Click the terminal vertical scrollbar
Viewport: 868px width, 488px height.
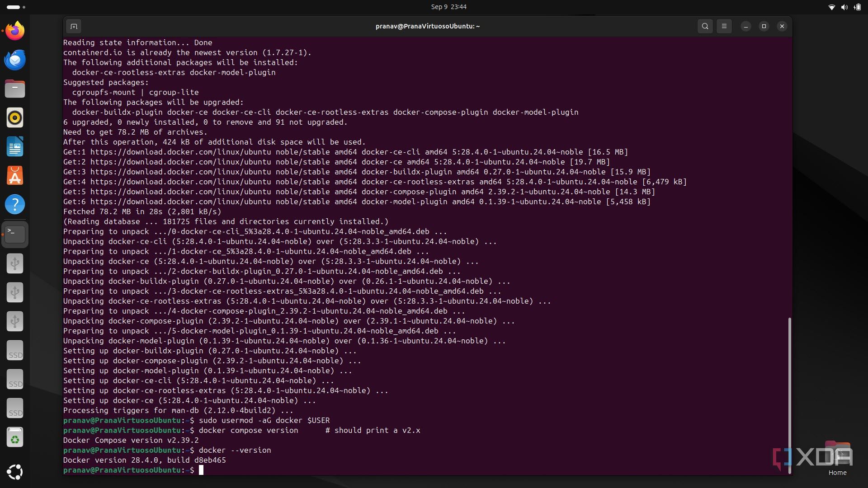pos(789,395)
